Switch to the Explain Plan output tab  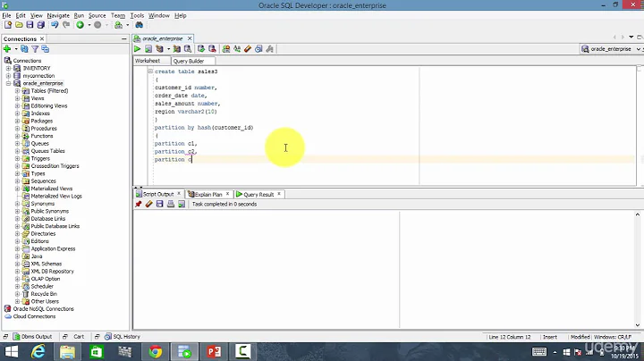[208, 194]
